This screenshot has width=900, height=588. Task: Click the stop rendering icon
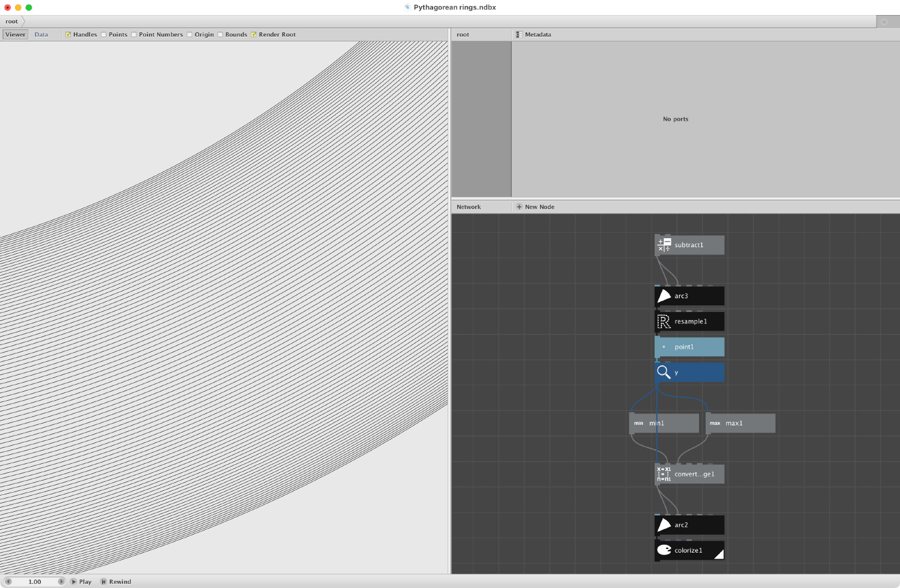tap(884, 22)
